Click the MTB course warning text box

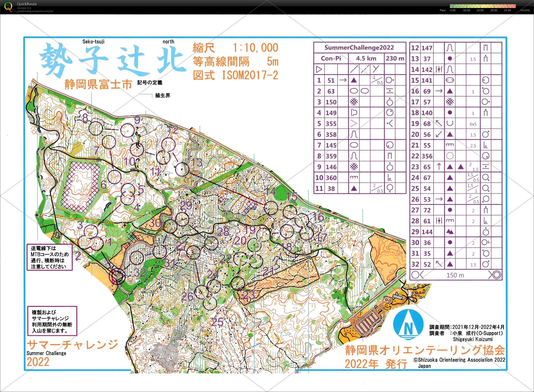50,257
